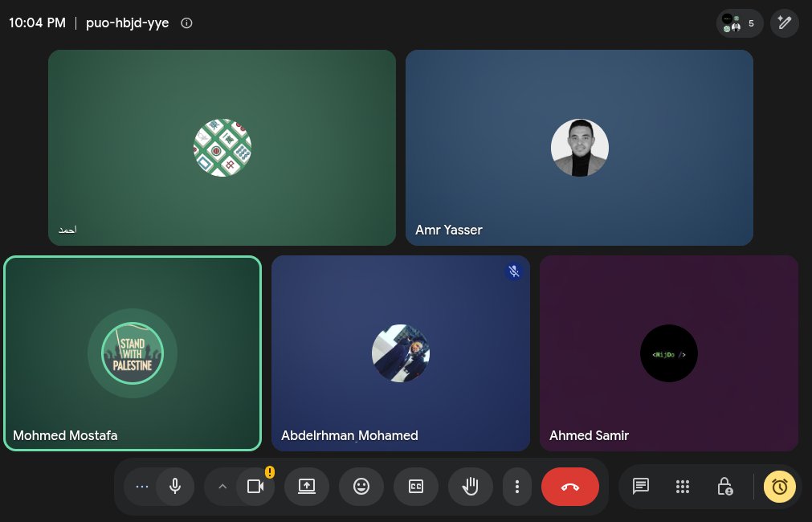Open more options vertical dots menu
The image size is (812, 522).
click(x=516, y=487)
